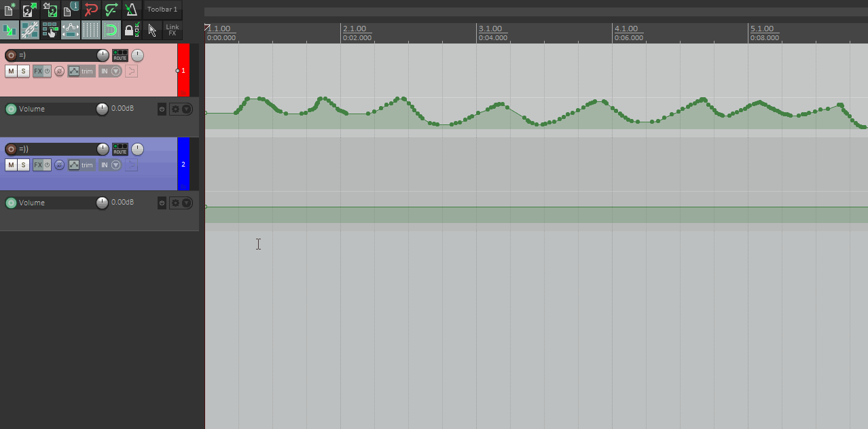Click timeline ruler at measure 4.1.00

point(626,29)
